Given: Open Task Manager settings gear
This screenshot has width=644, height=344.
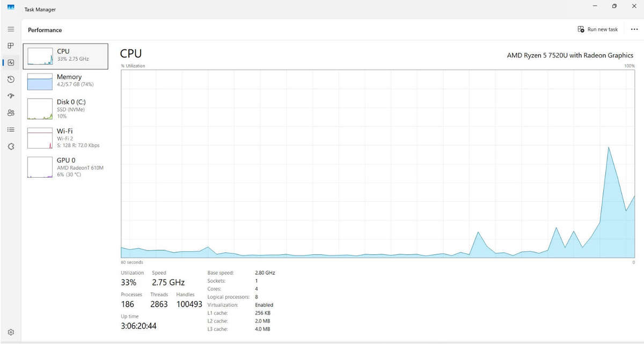Looking at the screenshot, I should [11, 332].
